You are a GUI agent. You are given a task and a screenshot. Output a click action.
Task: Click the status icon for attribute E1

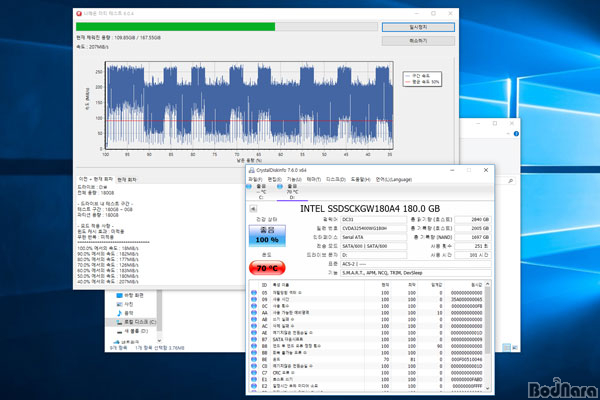[x=254, y=379]
